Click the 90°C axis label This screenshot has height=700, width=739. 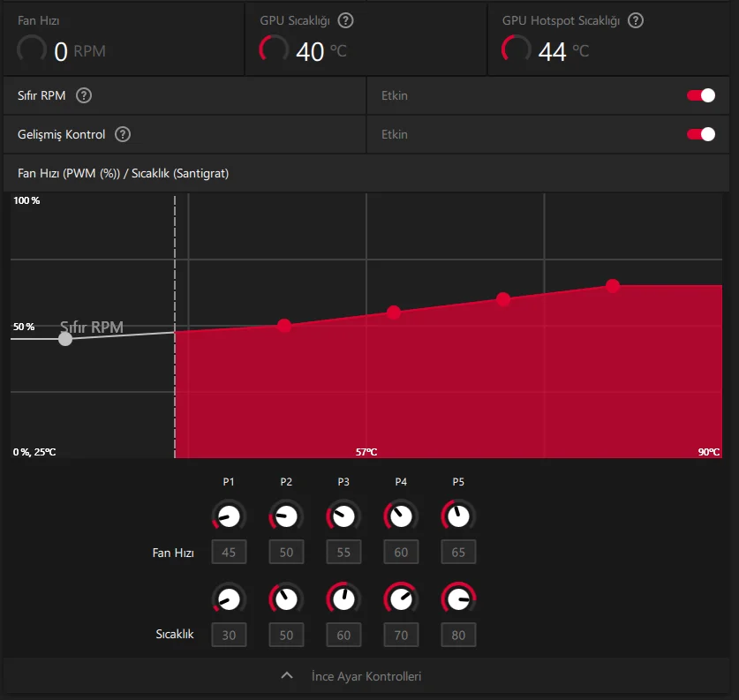point(709,452)
